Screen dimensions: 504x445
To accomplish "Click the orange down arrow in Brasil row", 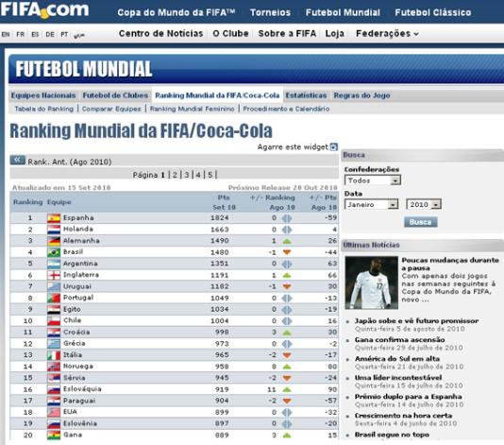I will coord(287,252).
